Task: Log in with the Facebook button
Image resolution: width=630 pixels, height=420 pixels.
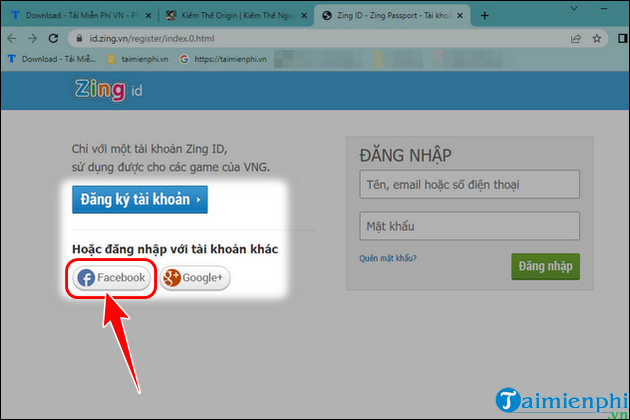Action: (x=111, y=278)
